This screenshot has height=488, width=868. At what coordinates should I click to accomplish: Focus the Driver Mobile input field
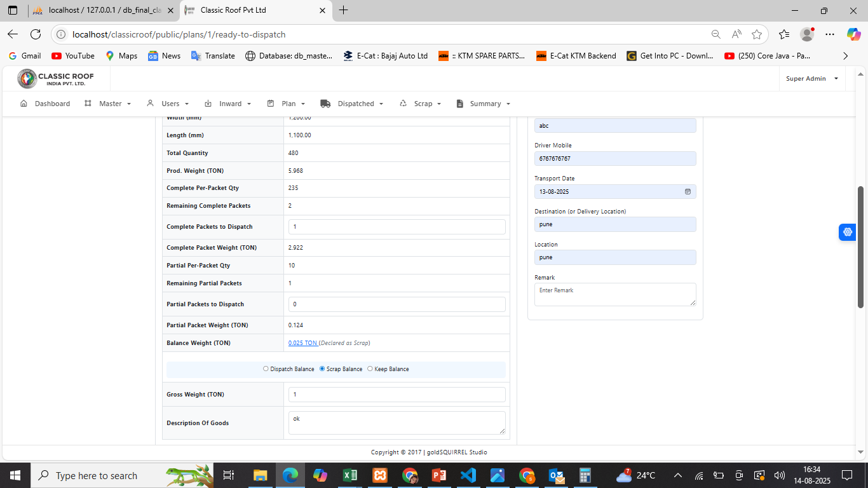[x=615, y=158]
